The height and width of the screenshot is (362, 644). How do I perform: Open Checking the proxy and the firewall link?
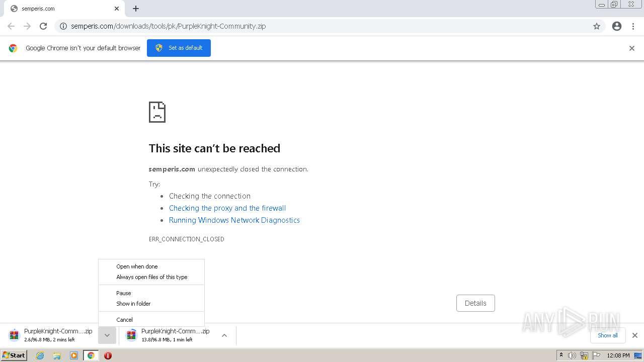pyautogui.click(x=227, y=208)
